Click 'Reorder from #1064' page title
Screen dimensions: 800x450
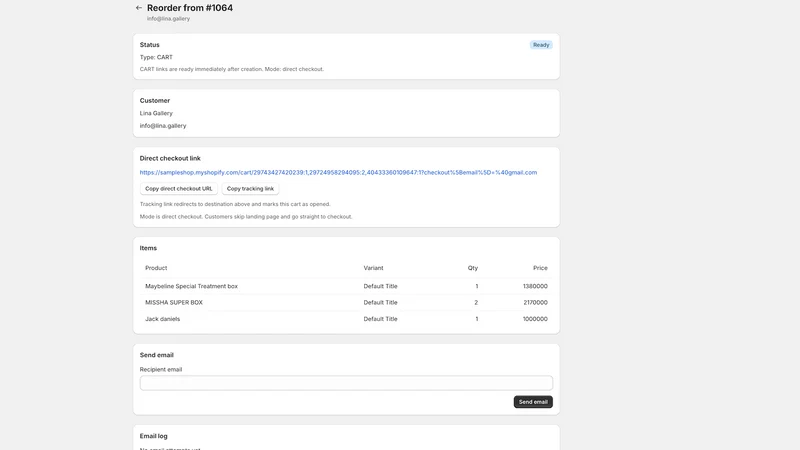coord(190,8)
